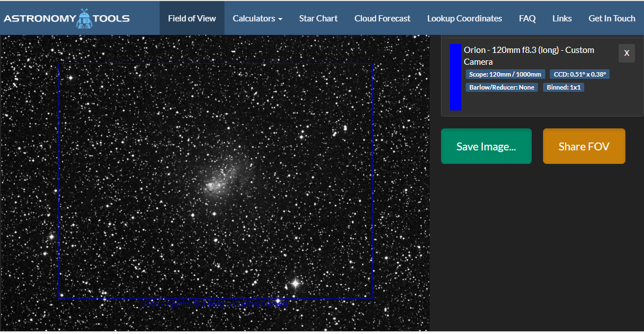The height and width of the screenshot is (334, 644).
Task: Click the Astronomy Tools robot logo
Action: tap(86, 17)
